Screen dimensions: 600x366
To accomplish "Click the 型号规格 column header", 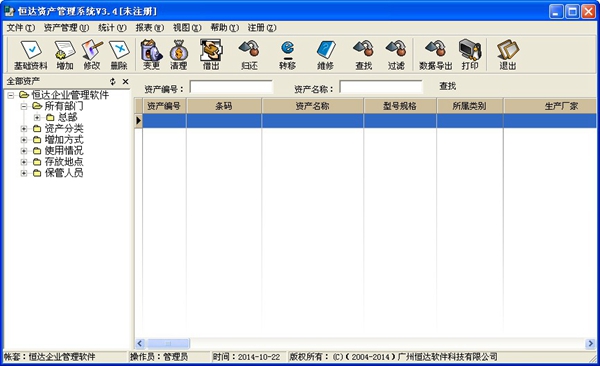I will pyautogui.click(x=400, y=106).
